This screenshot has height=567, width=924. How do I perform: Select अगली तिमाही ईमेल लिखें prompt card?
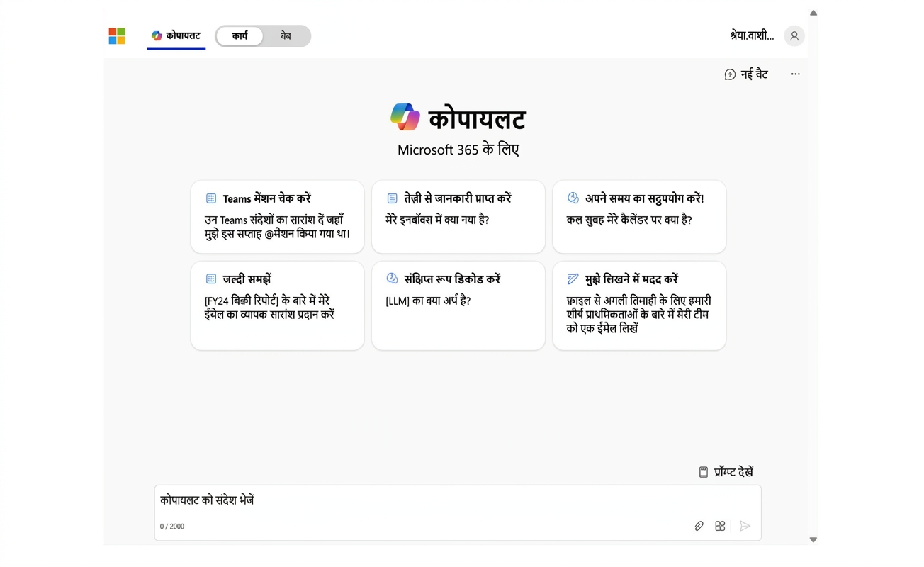pyautogui.click(x=639, y=305)
